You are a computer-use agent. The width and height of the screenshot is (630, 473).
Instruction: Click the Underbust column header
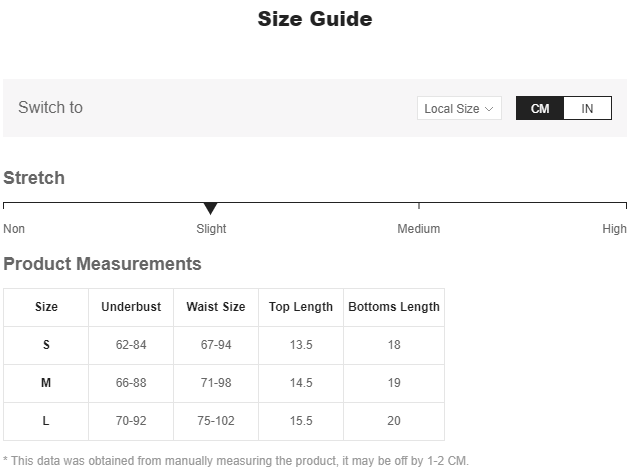tap(131, 307)
